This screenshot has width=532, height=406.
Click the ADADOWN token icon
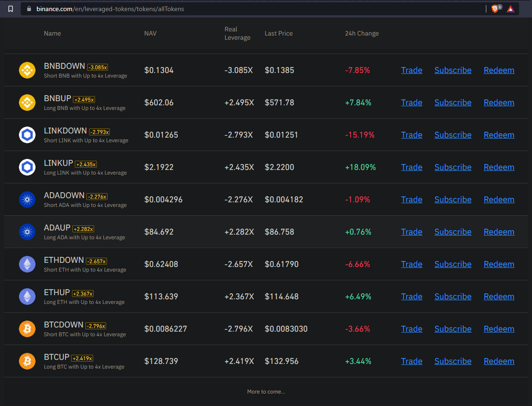pyautogui.click(x=27, y=200)
